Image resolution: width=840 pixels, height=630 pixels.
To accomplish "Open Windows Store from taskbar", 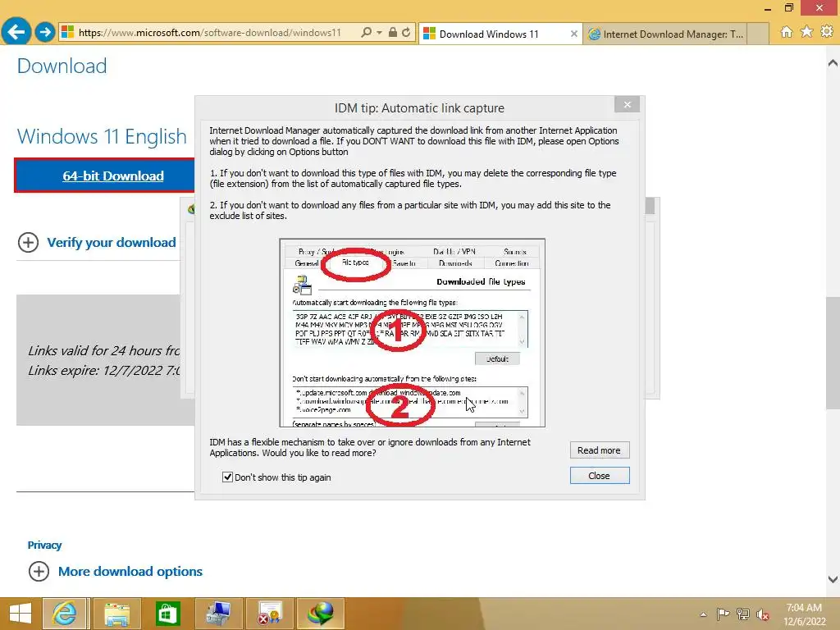I will [167, 614].
